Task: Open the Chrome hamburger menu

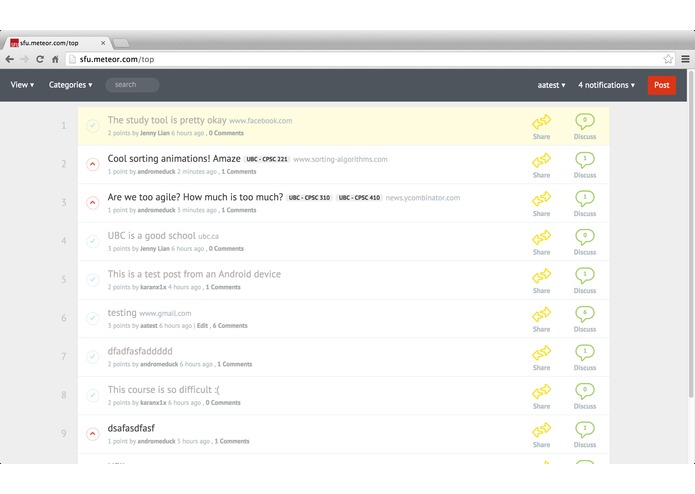Action: (x=685, y=59)
